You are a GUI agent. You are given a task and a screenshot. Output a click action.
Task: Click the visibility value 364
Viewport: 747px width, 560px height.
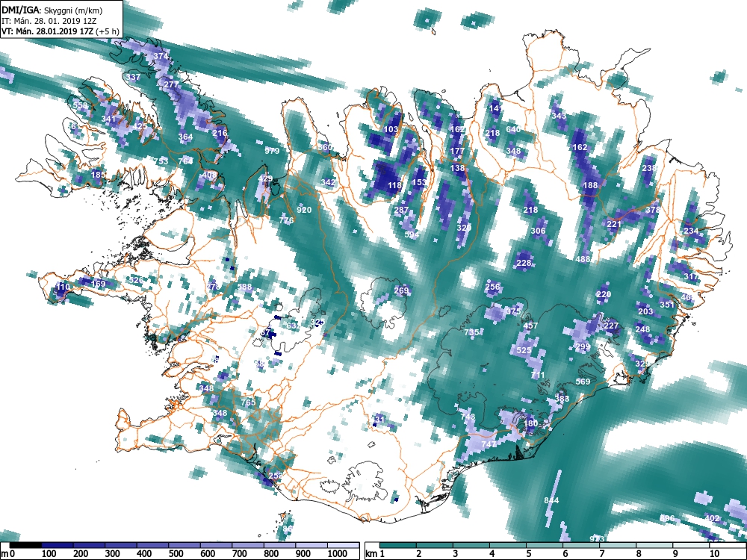click(x=185, y=137)
